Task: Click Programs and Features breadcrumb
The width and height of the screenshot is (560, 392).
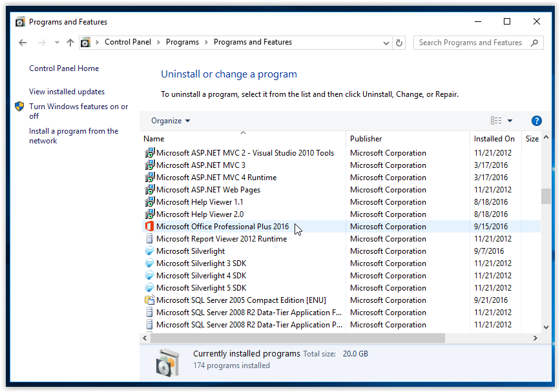Action: (253, 42)
